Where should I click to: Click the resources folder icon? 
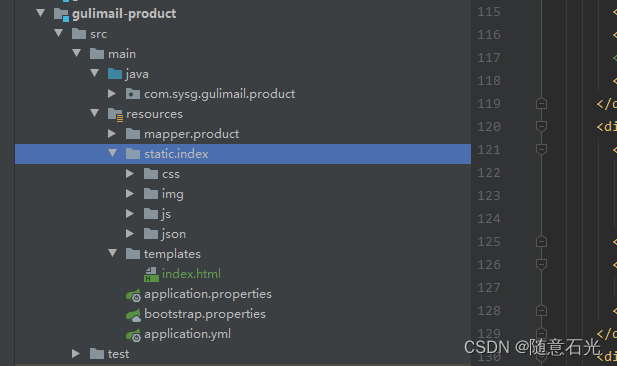[x=115, y=114]
